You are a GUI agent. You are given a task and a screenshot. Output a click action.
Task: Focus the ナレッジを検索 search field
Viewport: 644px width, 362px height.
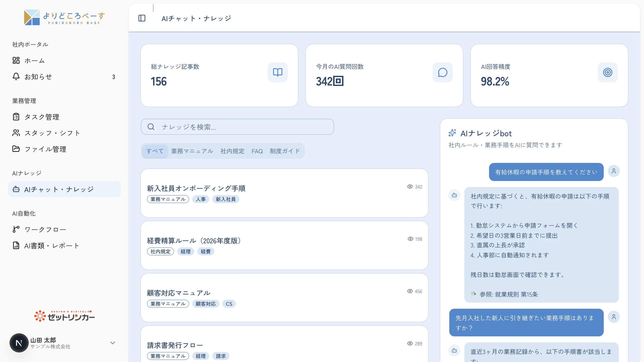tap(237, 127)
